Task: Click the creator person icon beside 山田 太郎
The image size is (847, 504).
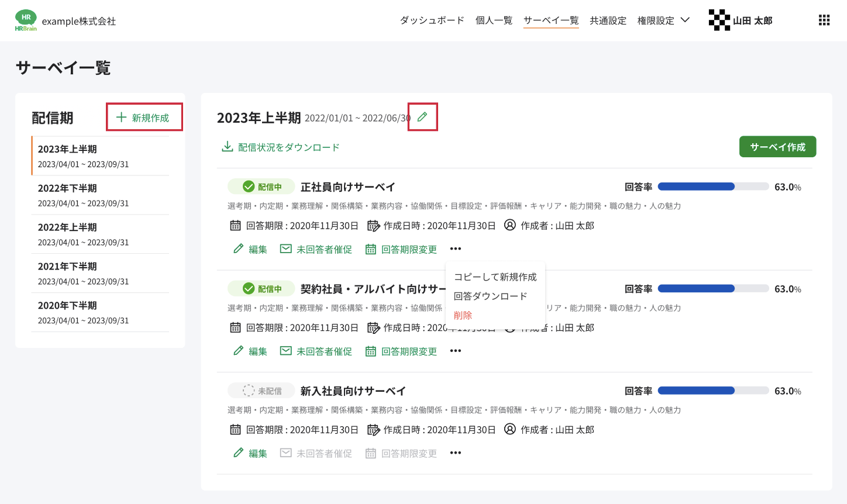Action: point(510,225)
